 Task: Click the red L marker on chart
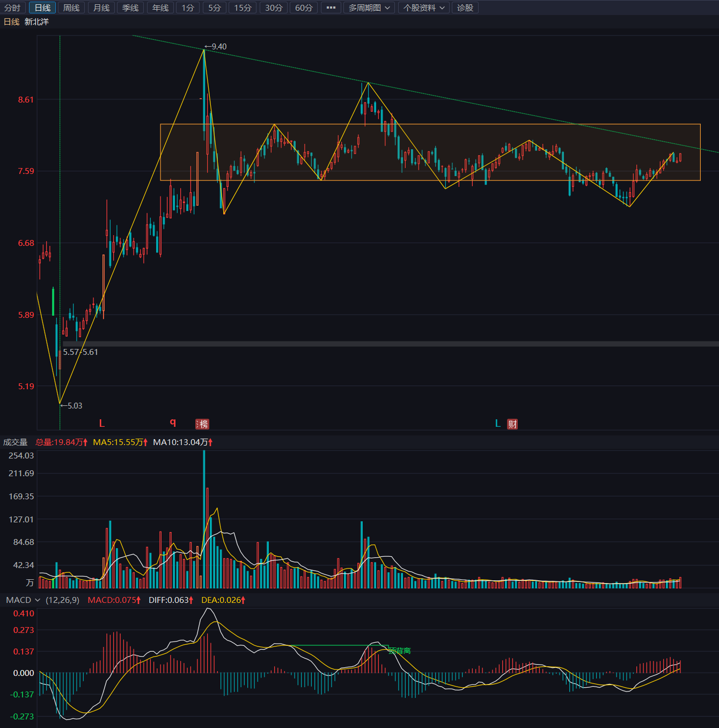pyautogui.click(x=102, y=424)
